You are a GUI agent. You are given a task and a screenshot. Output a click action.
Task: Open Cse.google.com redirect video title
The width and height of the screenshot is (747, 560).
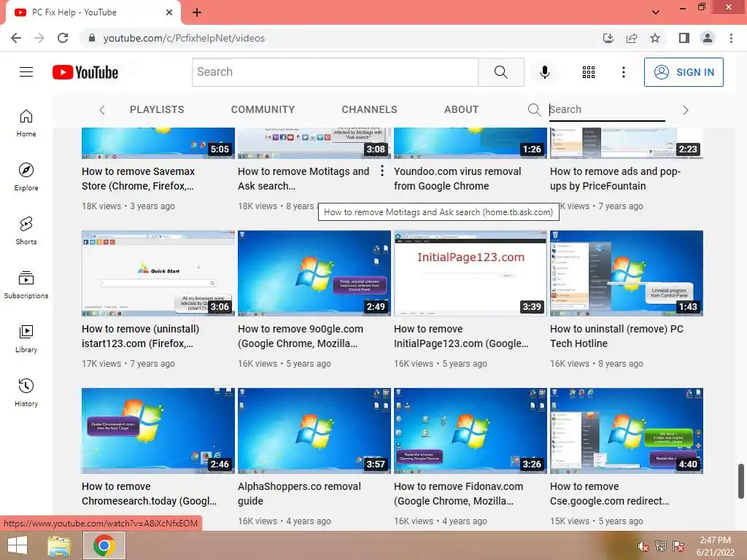click(609, 494)
